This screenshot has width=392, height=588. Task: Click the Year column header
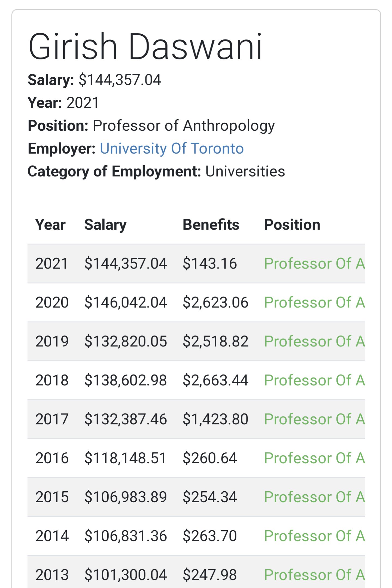(50, 225)
